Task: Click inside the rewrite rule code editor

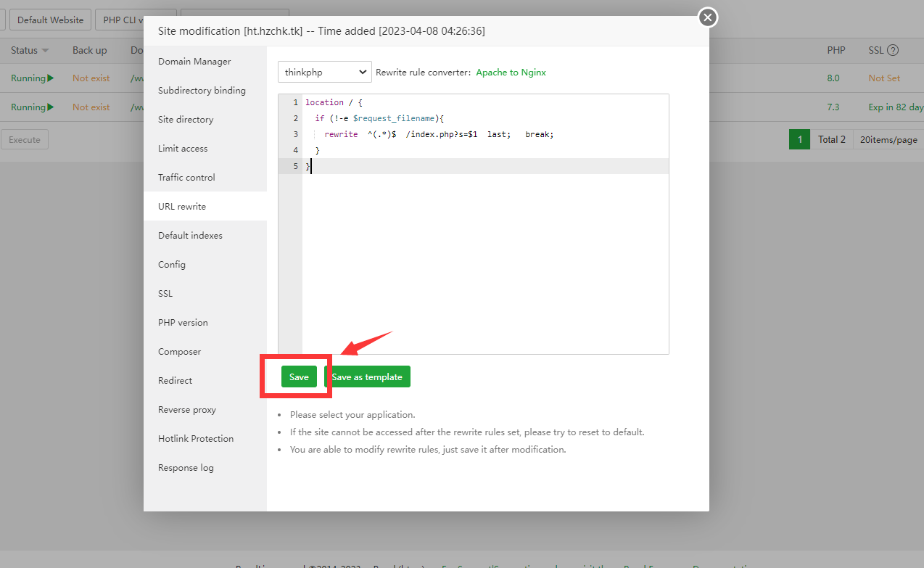Action: (484, 254)
